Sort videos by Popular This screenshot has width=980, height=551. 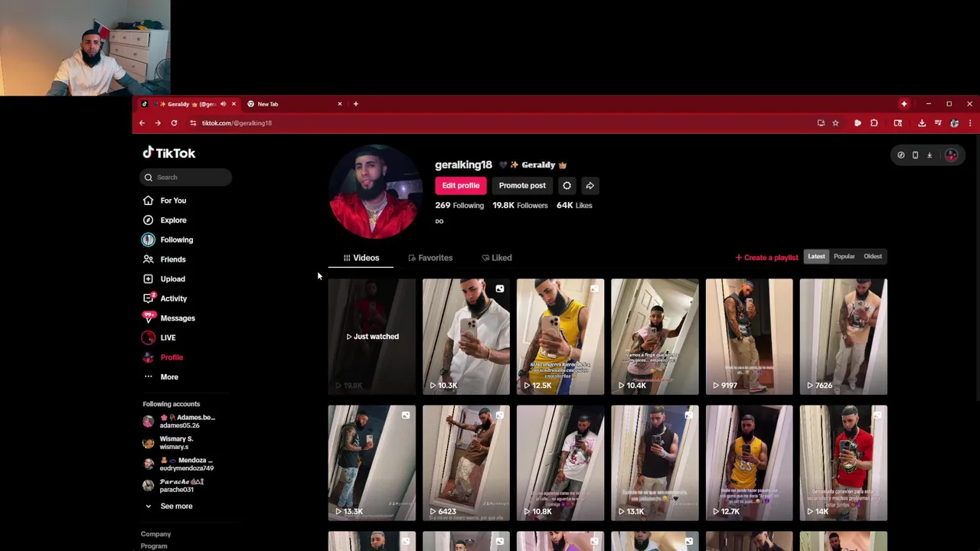(x=844, y=257)
